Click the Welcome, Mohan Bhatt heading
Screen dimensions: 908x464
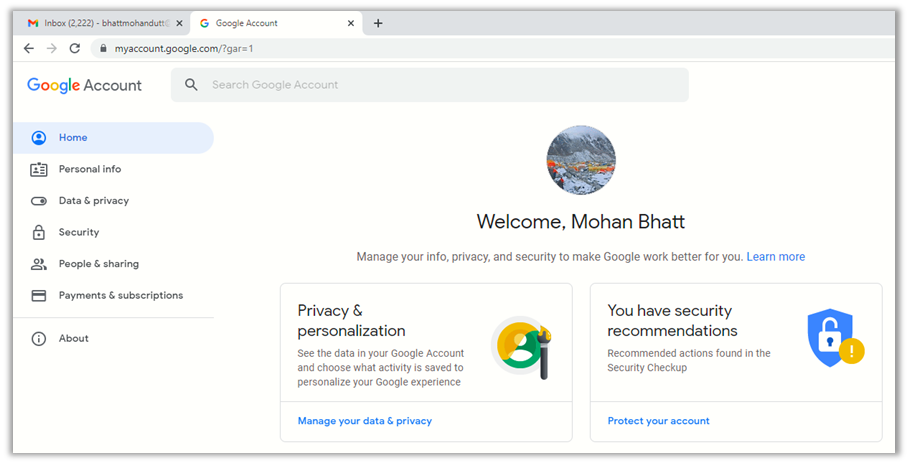581,222
